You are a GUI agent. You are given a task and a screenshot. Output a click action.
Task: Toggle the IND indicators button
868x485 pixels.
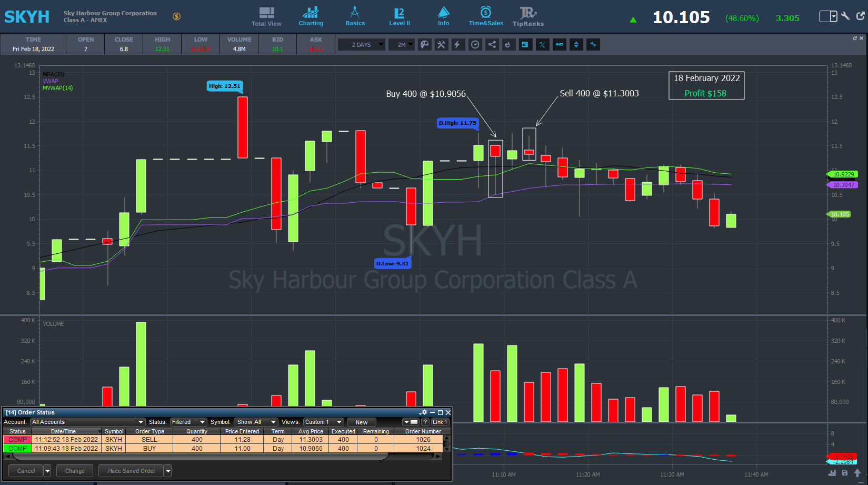[560, 45]
